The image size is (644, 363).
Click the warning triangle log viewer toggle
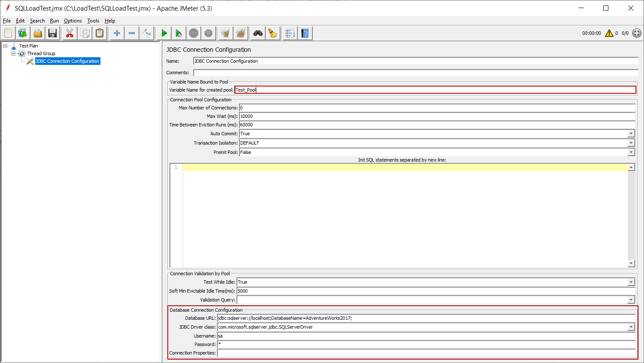(x=609, y=33)
